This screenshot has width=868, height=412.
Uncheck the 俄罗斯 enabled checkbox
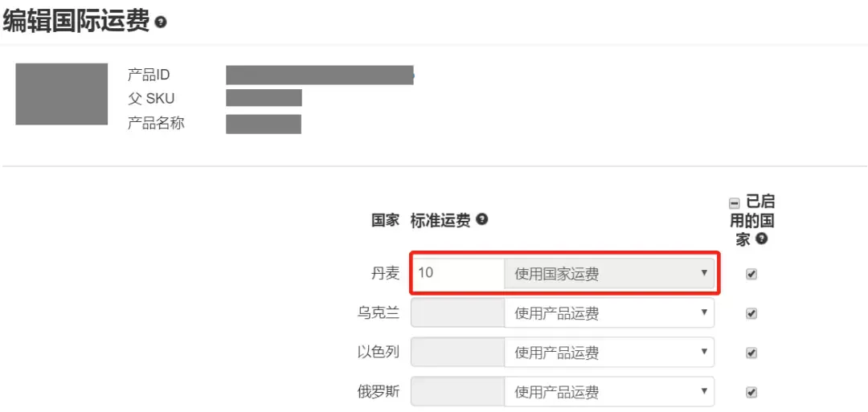click(751, 392)
